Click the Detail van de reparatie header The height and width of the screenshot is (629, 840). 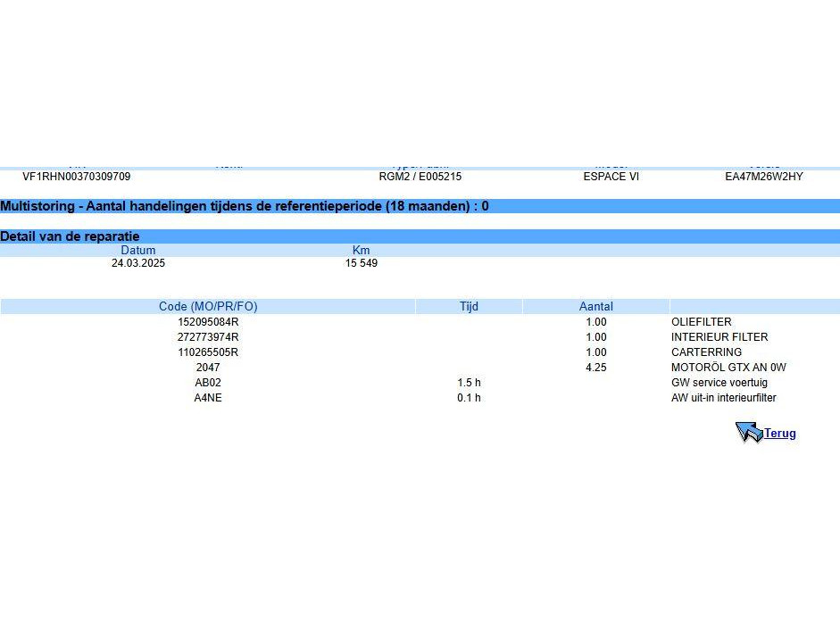pos(70,236)
